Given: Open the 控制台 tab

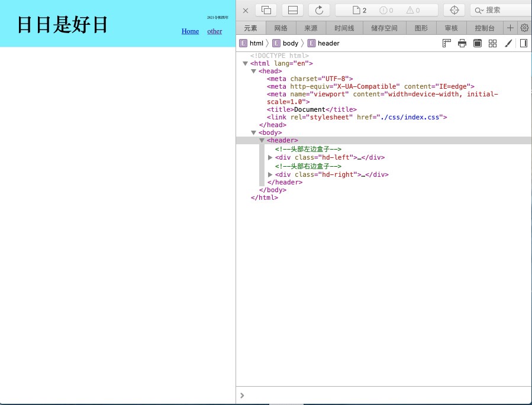Looking at the screenshot, I should [484, 28].
